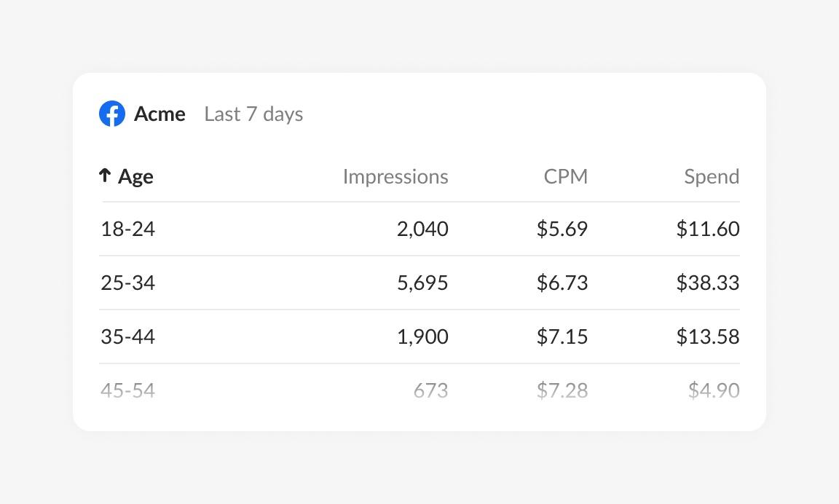Click the $38.33 spend value

tap(708, 283)
